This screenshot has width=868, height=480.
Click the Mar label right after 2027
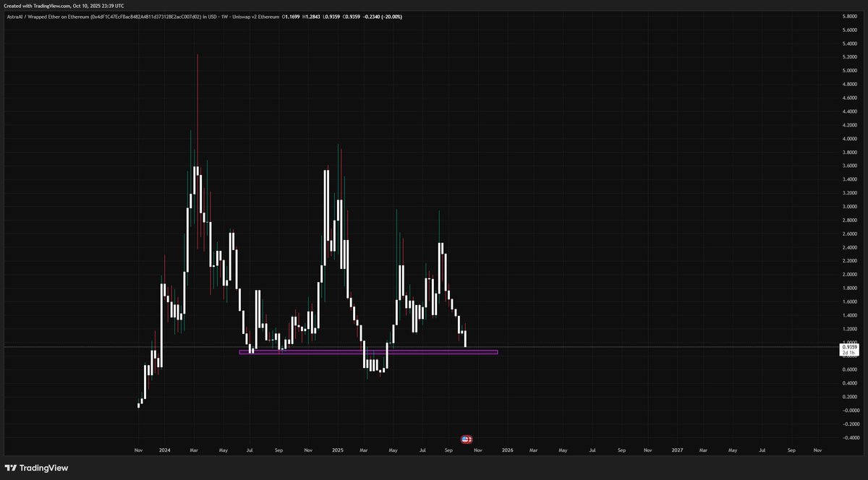coord(703,450)
